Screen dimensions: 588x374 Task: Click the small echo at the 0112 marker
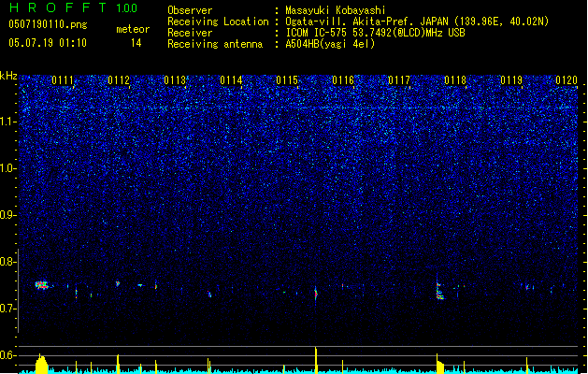pyautogui.click(x=118, y=283)
